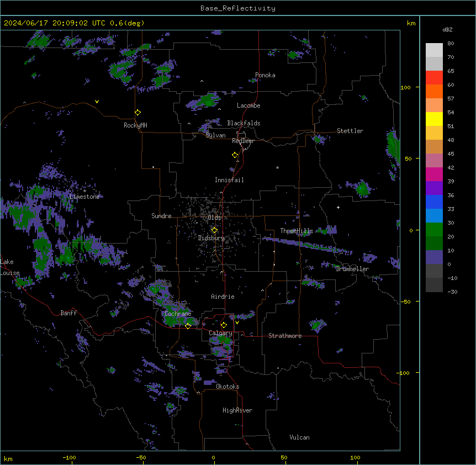Click the Sylvan label
Screen dimensions: 476x465
tap(215, 135)
